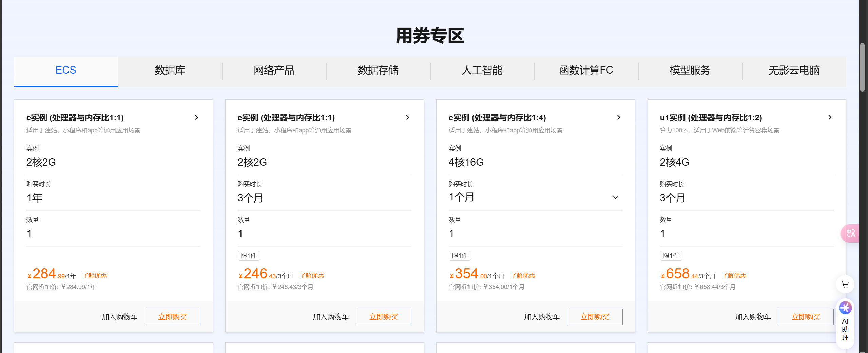Screen dimensions: 868x353
Task: Open the 无影云电脑 tab
Action: click(x=794, y=71)
